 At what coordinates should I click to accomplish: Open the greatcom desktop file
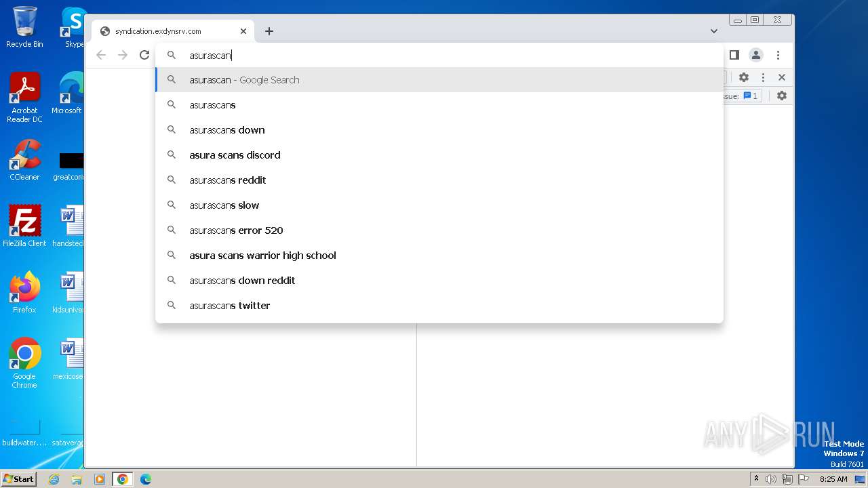68,167
